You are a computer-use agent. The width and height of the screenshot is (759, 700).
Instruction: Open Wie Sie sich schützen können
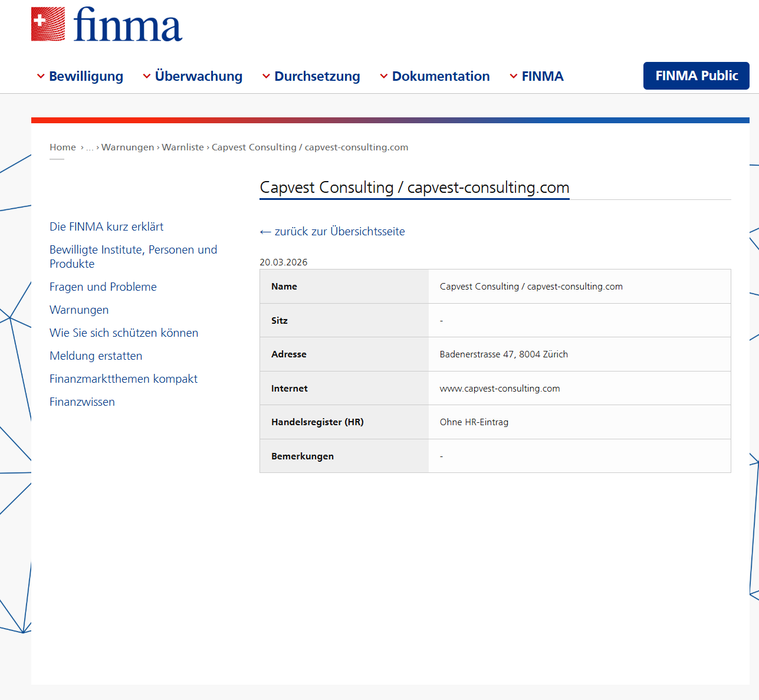coord(124,333)
